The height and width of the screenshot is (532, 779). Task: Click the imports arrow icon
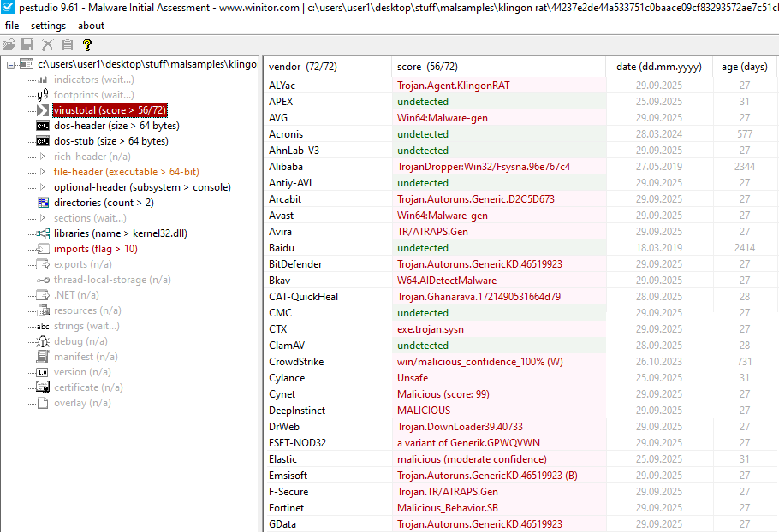[43, 249]
